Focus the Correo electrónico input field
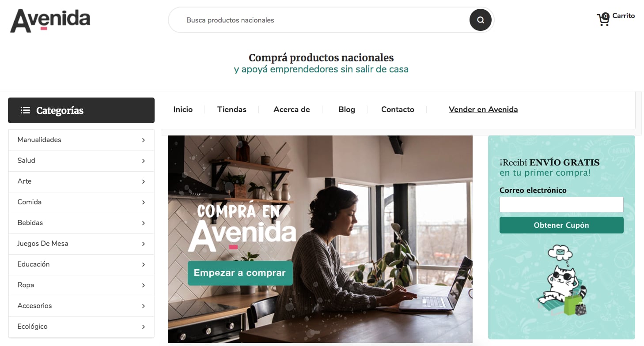 (561, 205)
